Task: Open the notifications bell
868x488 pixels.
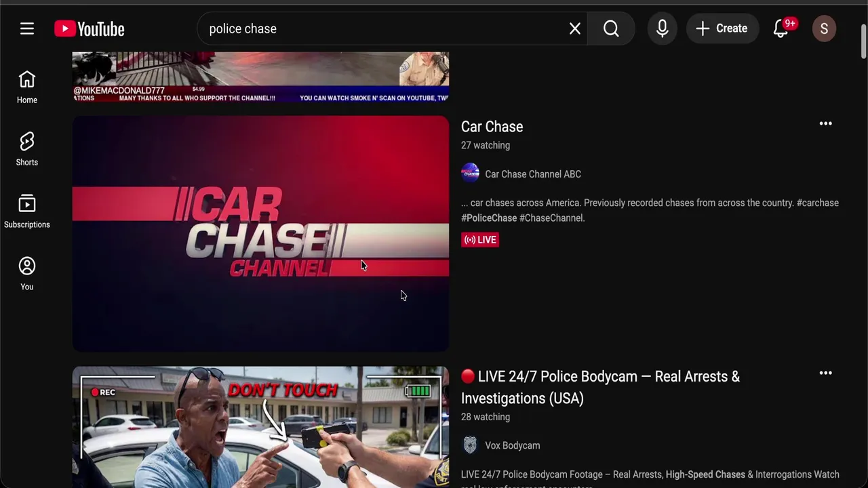Action: [x=781, y=28]
